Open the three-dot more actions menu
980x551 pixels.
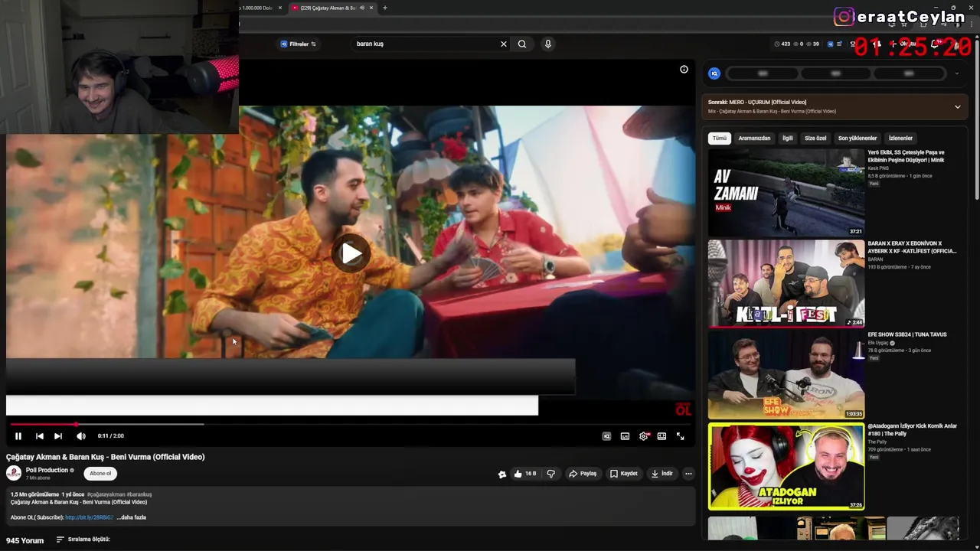(x=688, y=474)
